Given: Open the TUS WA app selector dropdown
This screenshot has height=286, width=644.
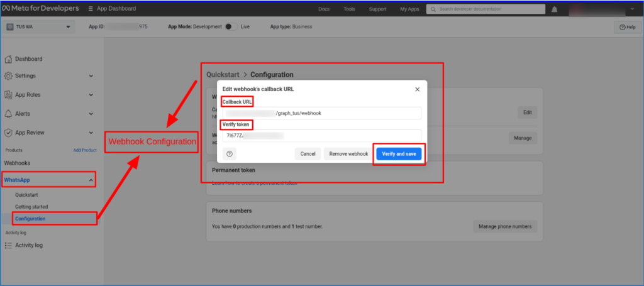Looking at the screenshot, I should click(38, 27).
